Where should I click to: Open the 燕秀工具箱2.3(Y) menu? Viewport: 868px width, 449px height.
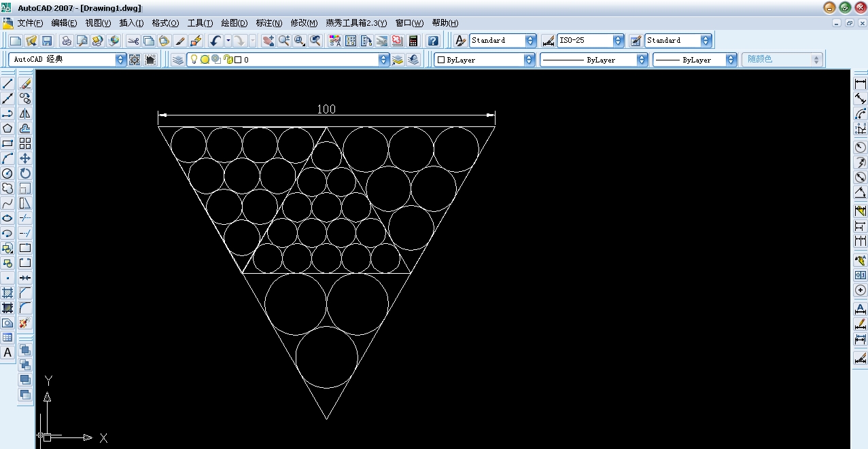point(356,23)
